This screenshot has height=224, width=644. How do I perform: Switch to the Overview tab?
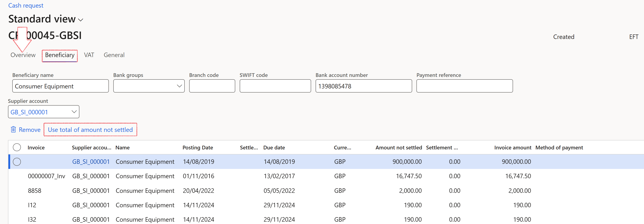[x=23, y=55]
